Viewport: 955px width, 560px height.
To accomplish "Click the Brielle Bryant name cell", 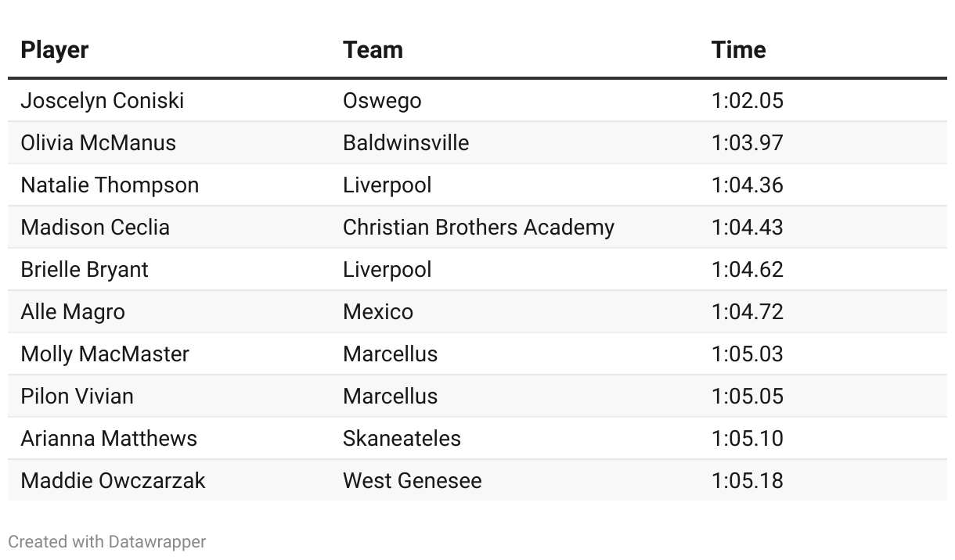I will click(x=84, y=270).
